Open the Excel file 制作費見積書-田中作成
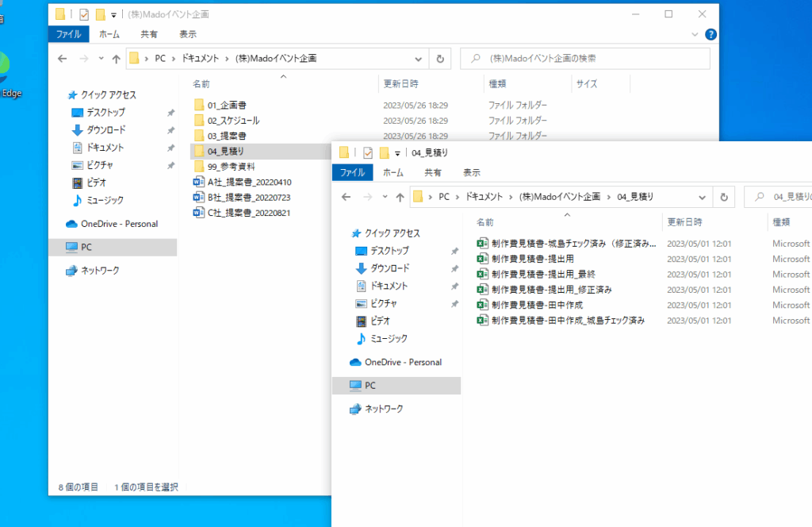This screenshot has width=812, height=527. [x=538, y=305]
